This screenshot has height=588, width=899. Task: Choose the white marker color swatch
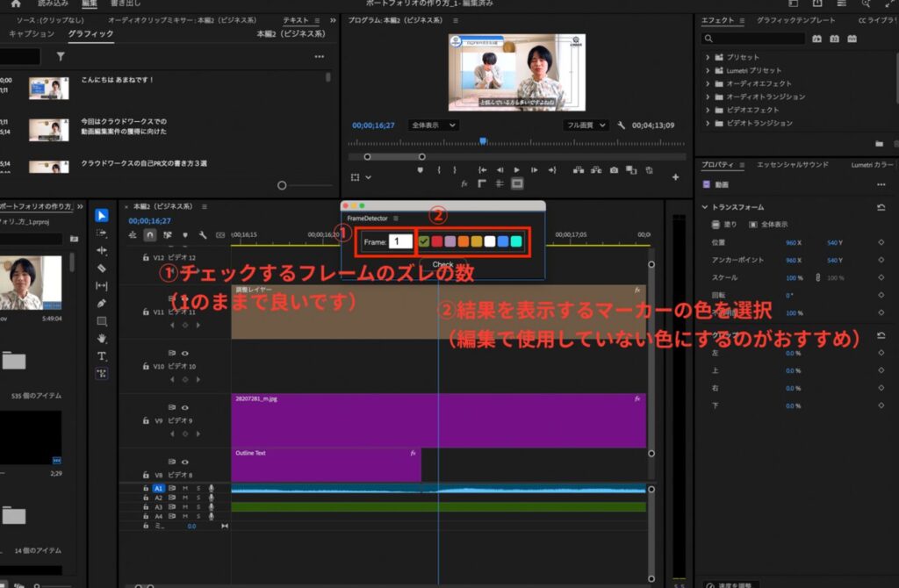click(x=490, y=242)
